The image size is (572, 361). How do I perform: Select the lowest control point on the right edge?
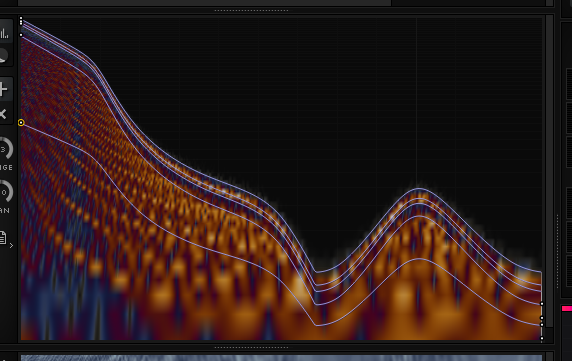542,338
